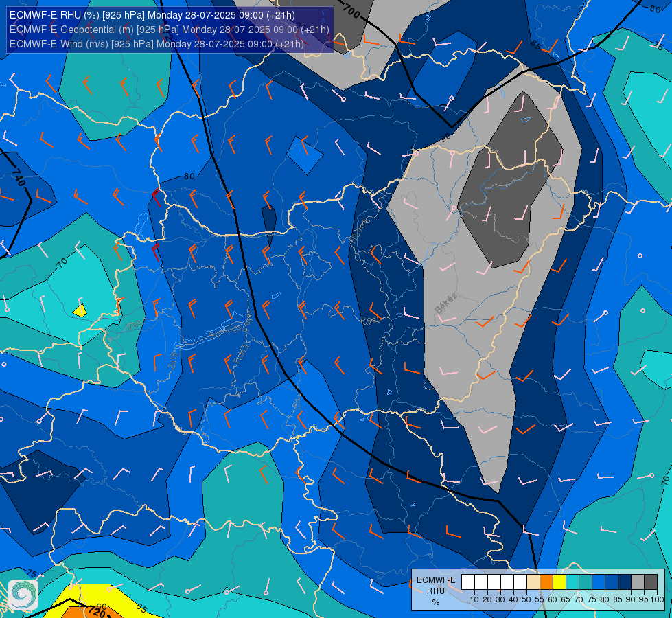The width and height of the screenshot is (672, 618).
Task: Pick the yellow 60–65% legend swatch
Action: tap(559, 582)
